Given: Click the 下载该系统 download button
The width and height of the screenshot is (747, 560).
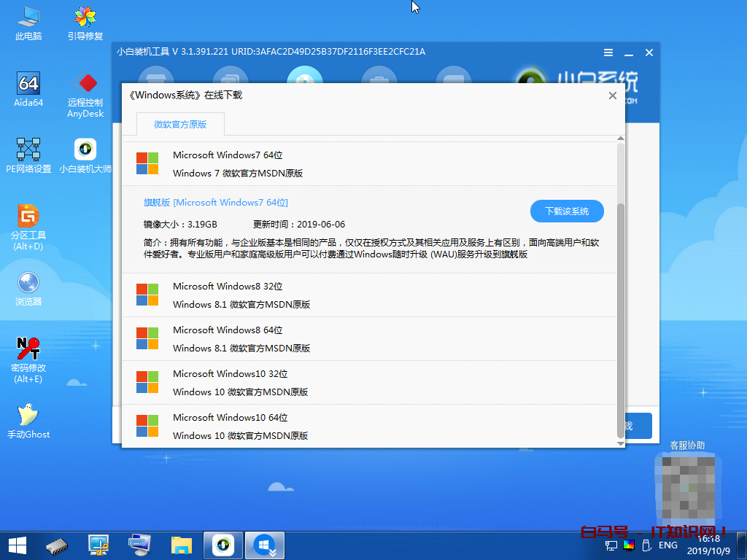Looking at the screenshot, I should pyautogui.click(x=567, y=211).
